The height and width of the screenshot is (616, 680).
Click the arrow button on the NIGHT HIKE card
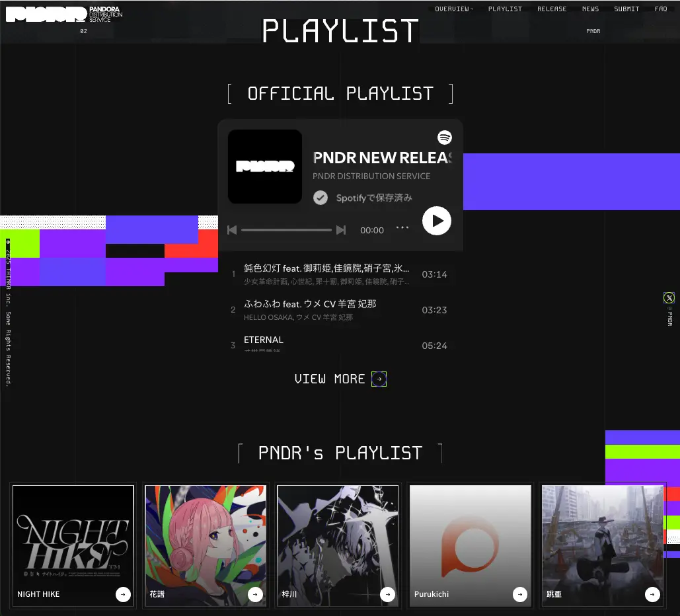pyautogui.click(x=123, y=594)
